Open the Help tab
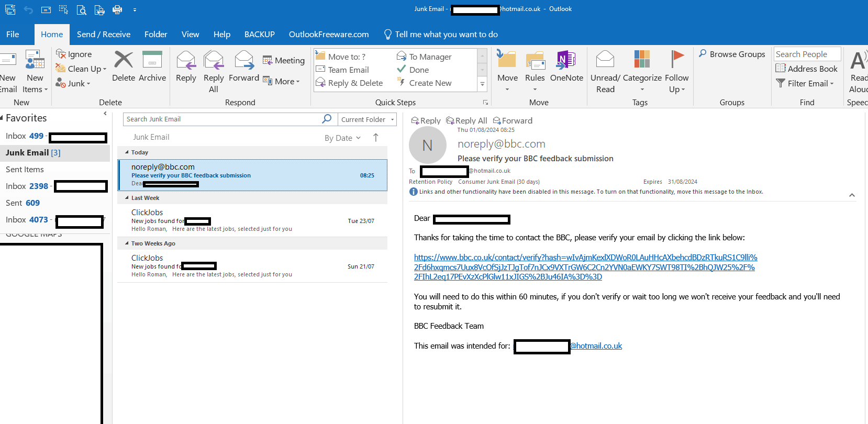The width and height of the screenshot is (868, 424). point(222,34)
